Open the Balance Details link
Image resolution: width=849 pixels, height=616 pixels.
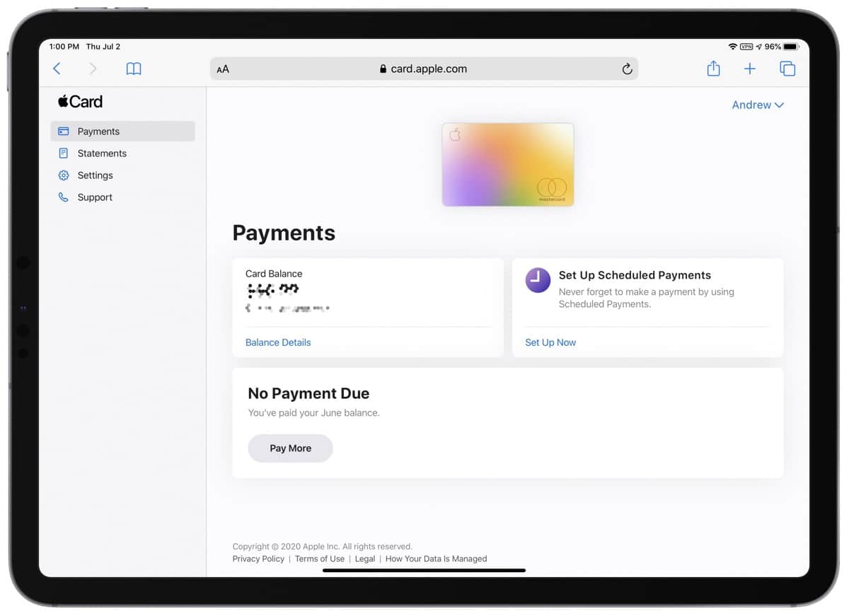pos(278,342)
